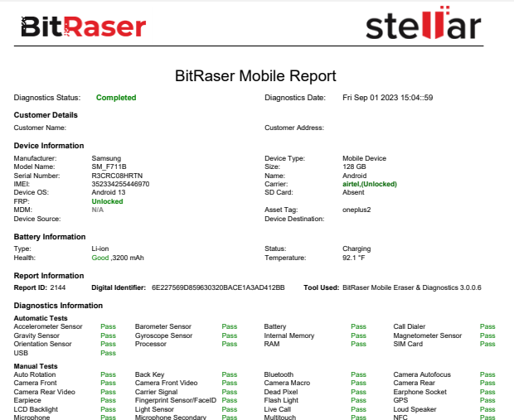Click the SD Card Absent value
Screen dimensions: 514x420
point(353,192)
